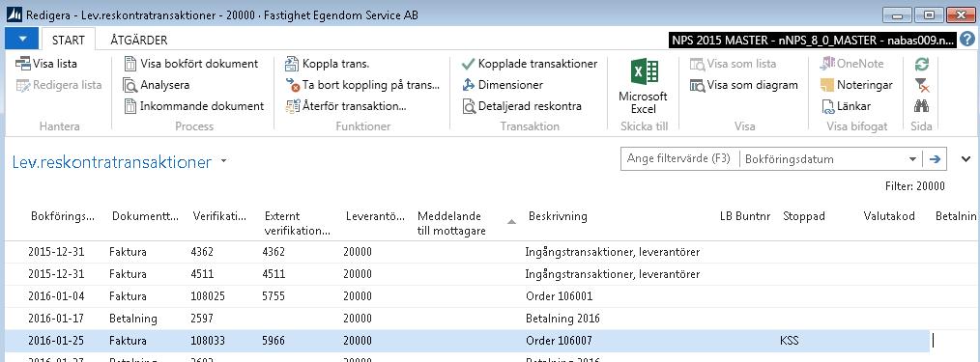
Task: Sort by the Beskrivning column header
Action: click(558, 216)
